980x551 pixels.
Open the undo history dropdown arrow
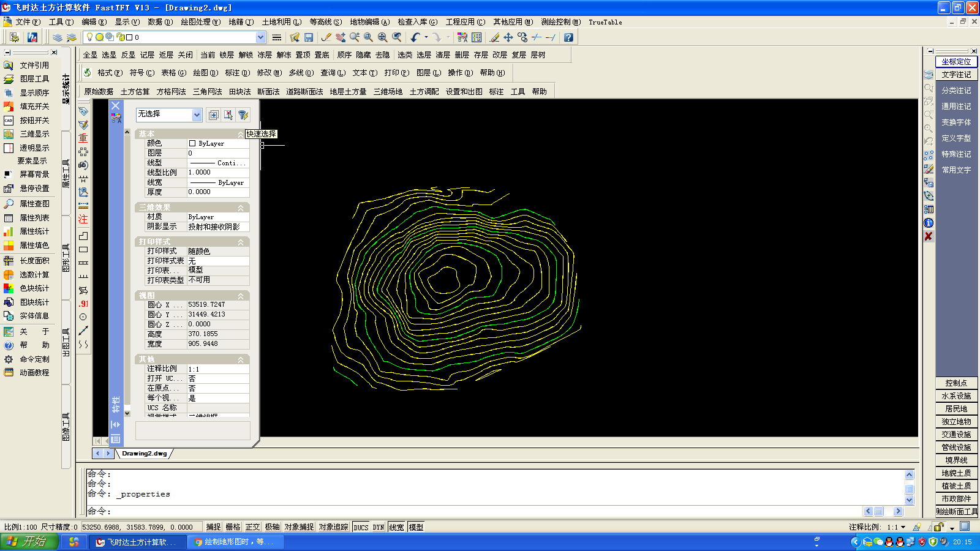(x=426, y=37)
